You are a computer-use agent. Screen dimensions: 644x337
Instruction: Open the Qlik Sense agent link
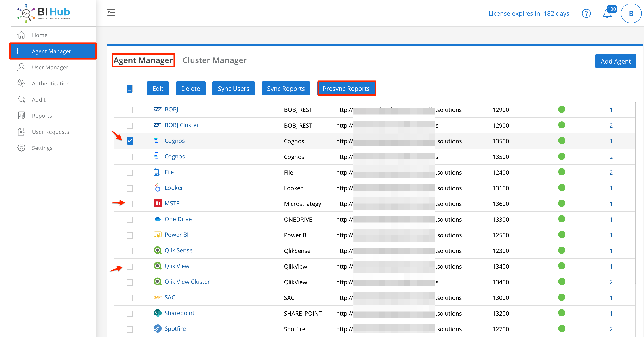(x=179, y=250)
